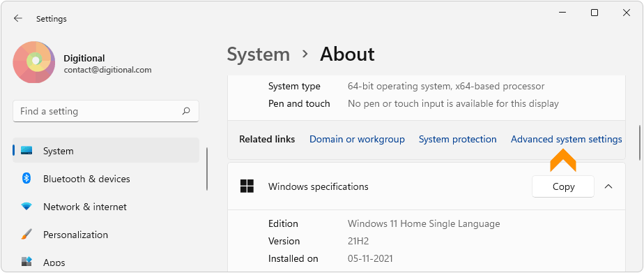Open Bluetooth & devices settings page
Image resolution: width=644 pixels, height=273 pixels.
coord(86,179)
